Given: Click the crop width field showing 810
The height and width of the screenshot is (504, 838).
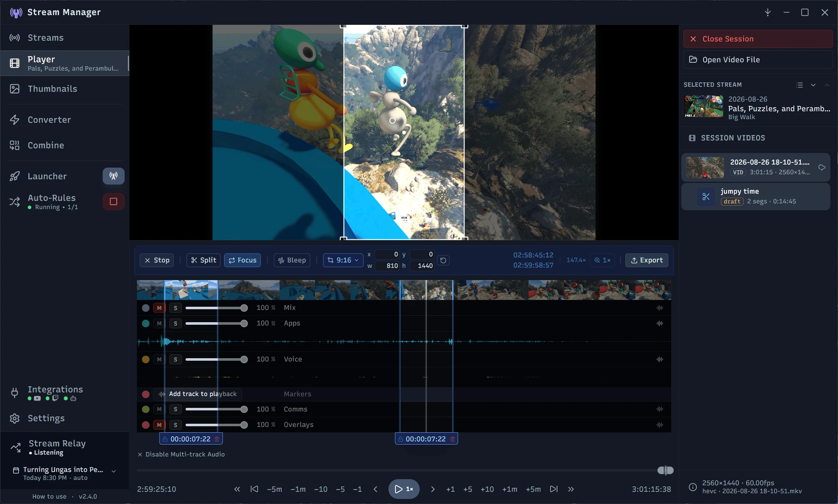Looking at the screenshot, I should pyautogui.click(x=387, y=266).
